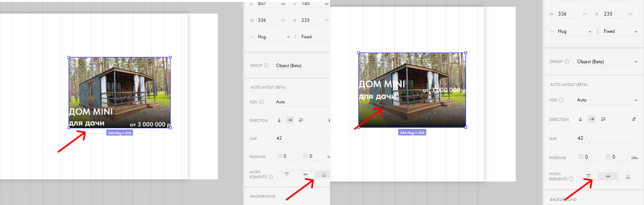Screen dimensions: 644x205
Task: Open Fixed height mode dropdown in left screenshot
Action: (315, 37)
